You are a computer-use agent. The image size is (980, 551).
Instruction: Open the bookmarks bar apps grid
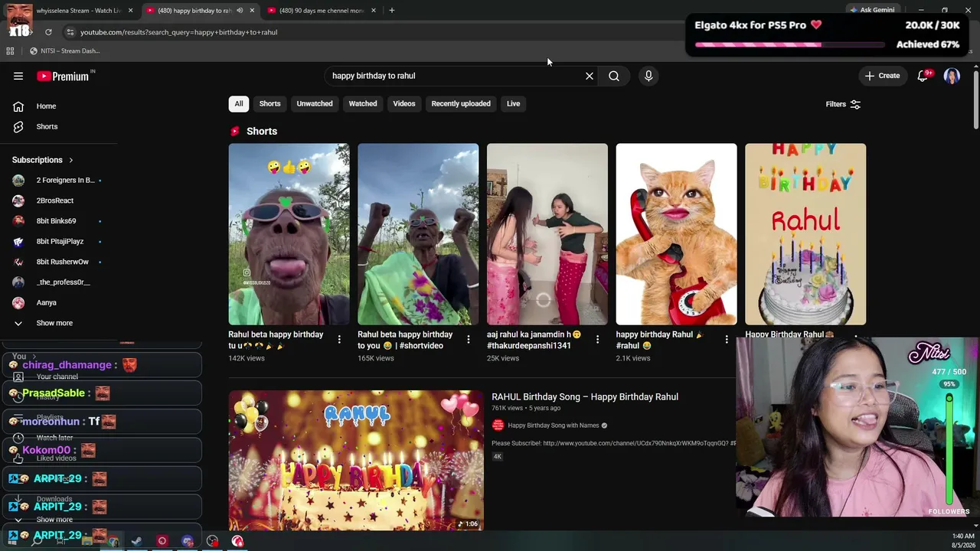point(10,51)
